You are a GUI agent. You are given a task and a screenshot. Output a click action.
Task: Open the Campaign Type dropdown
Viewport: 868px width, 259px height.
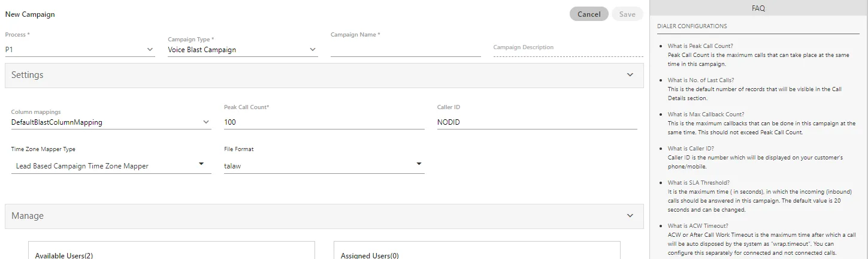243,50
